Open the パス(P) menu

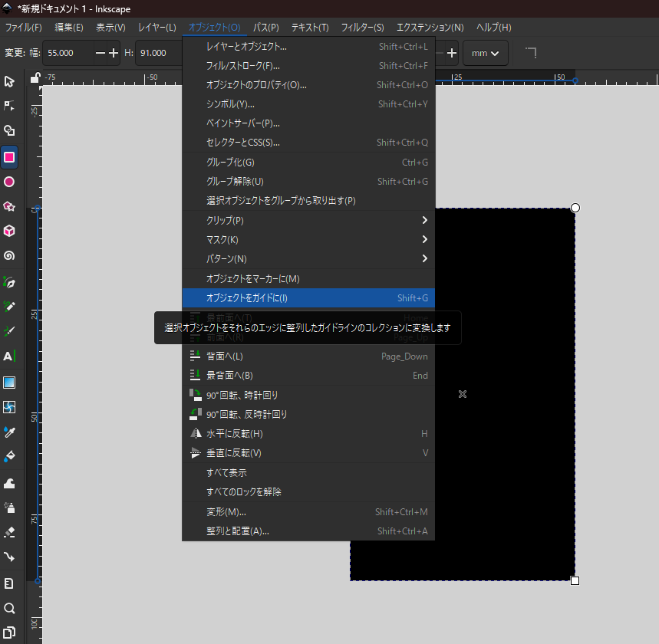265,28
